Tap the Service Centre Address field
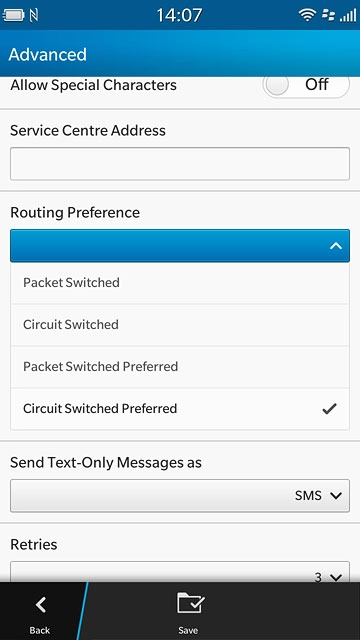 pyautogui.click(x=180, y=164)
